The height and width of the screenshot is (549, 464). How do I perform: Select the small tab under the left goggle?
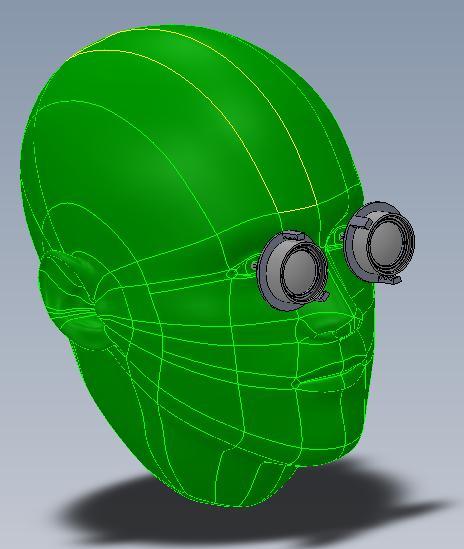[324, 297]
